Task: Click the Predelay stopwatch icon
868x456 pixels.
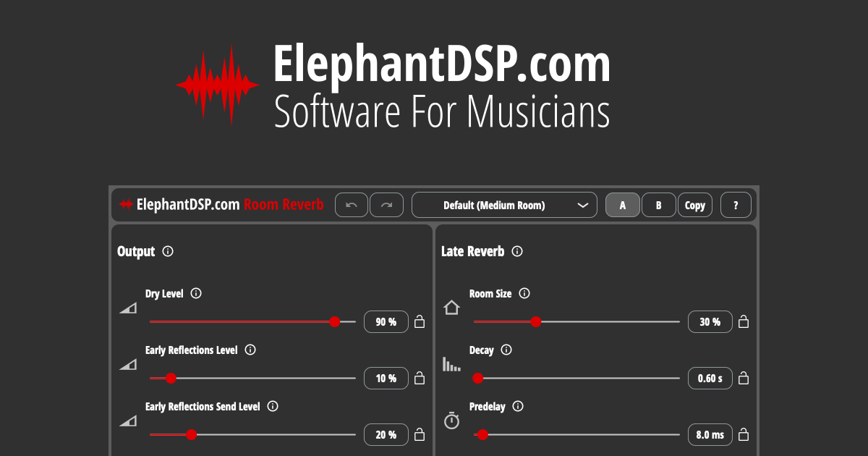Action: click(451, 421)
